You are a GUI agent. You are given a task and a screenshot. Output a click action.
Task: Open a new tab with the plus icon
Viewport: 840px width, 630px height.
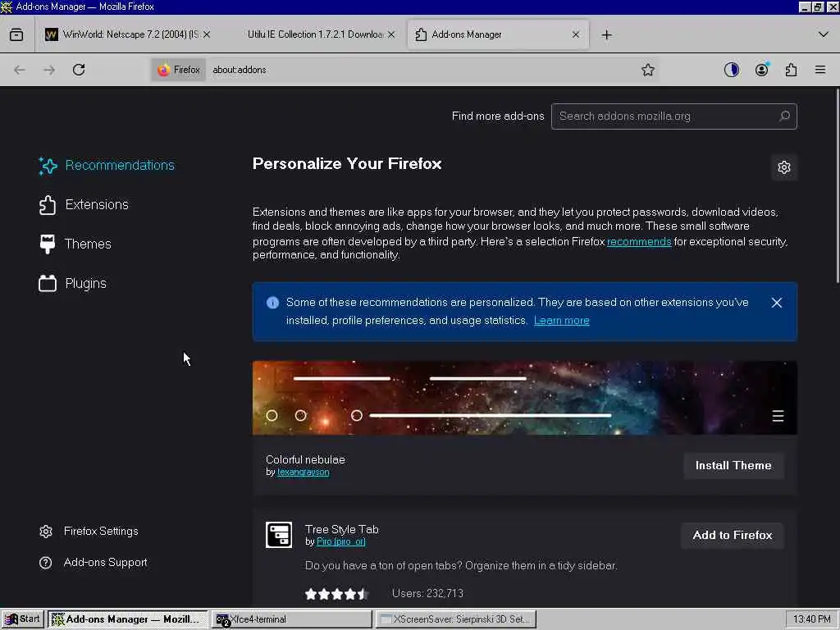pos(606,34)
